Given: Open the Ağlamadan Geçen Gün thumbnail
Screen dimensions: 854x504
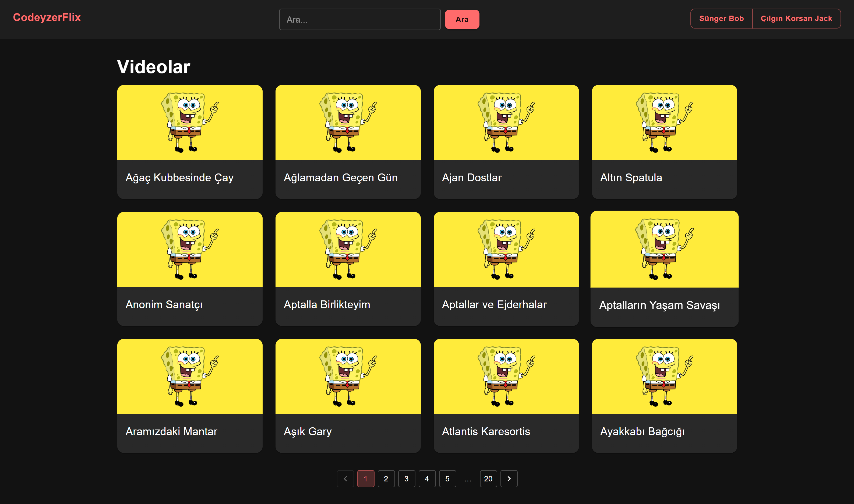Looking at the screenshot, I should (x=348, y=123).
